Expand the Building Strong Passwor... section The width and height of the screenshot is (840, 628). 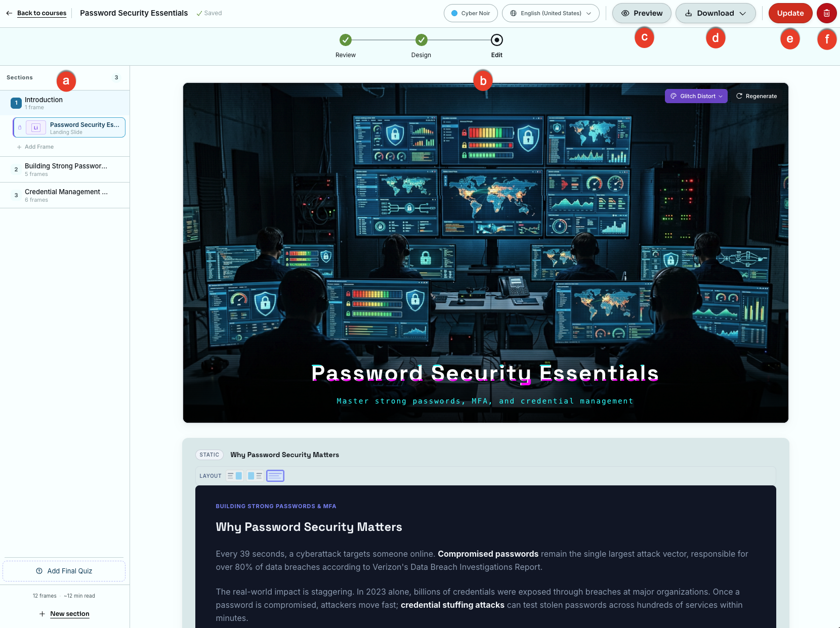point(65,169)
